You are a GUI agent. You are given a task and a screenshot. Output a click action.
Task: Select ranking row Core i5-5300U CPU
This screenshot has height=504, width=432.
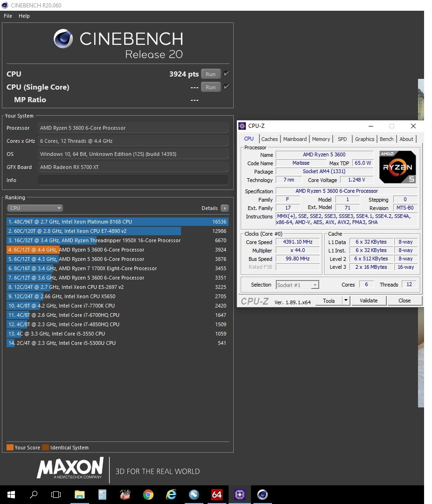coord(117,343)
